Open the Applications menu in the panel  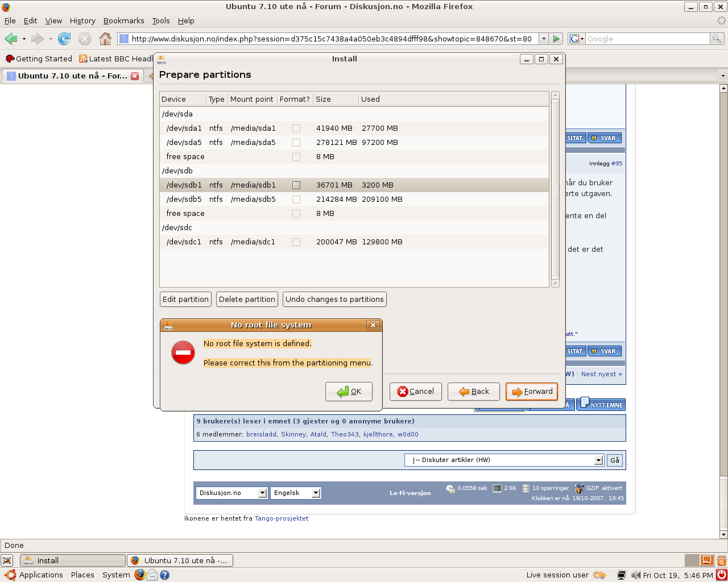coord(41,575)
